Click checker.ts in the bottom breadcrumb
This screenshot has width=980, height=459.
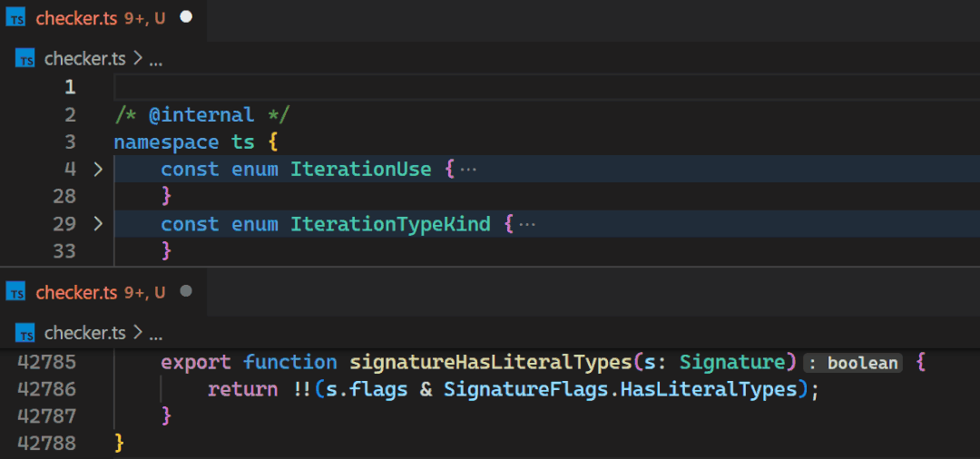click(x=85, y=333)
